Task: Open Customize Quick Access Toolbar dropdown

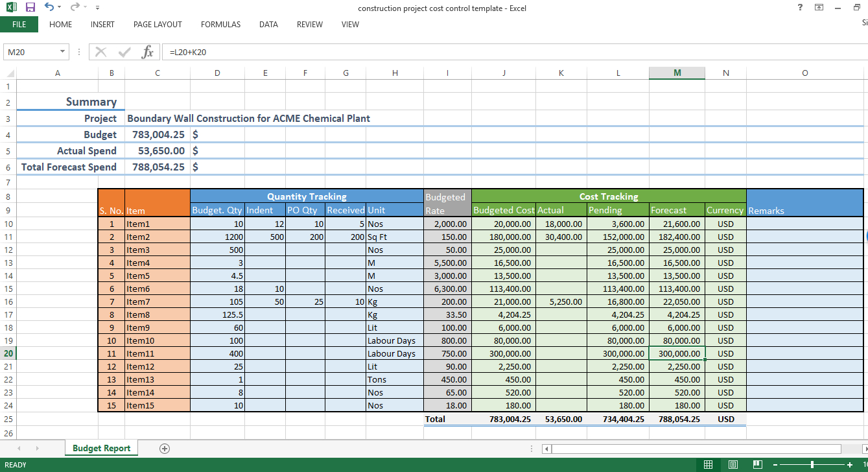Action: pyautogui.click(x=97, y=7)
